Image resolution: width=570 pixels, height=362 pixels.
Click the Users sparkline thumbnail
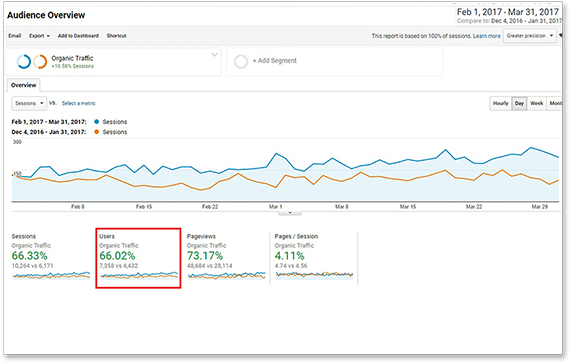point(139,275)
